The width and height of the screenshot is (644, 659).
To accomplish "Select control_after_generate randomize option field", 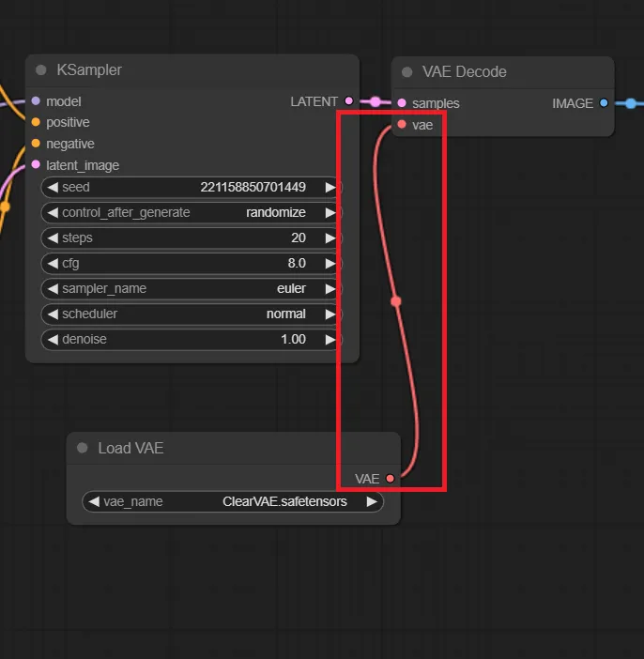I will [x=192, y=213].
